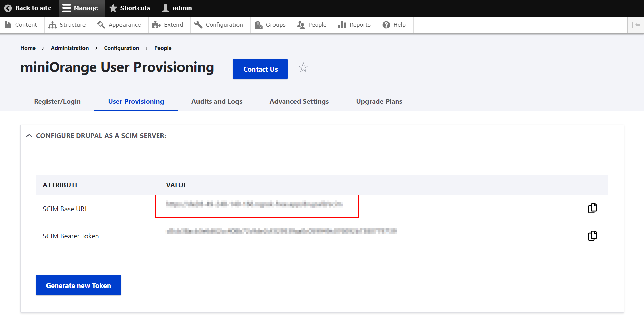
Task: Add page to shortcuts with star icon
Action: tap(303, 68)
